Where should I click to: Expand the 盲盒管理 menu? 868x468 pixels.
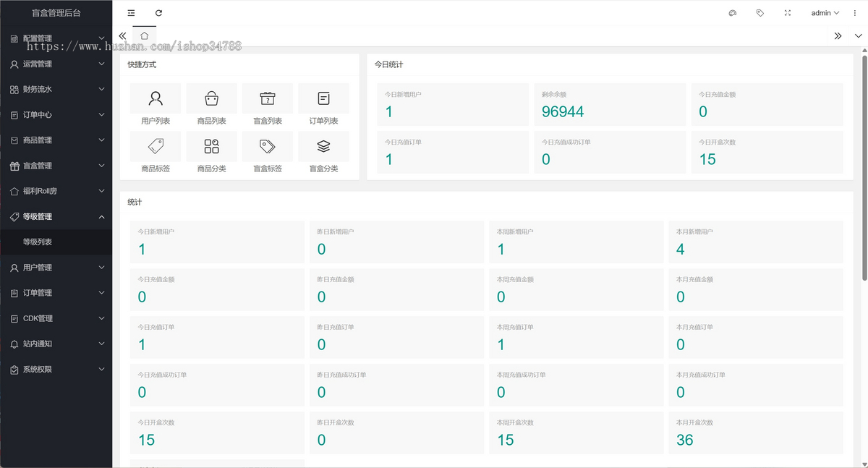[x=56, y=166]
